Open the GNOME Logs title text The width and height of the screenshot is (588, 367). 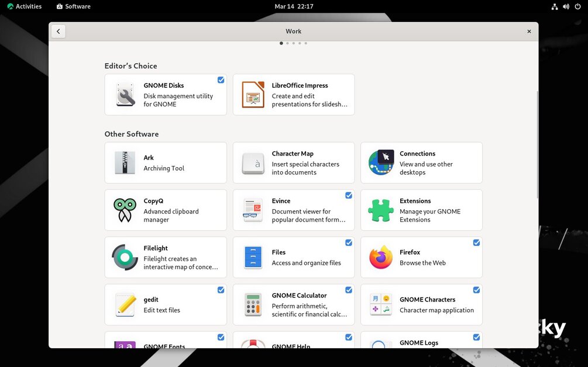click(419, 342)
